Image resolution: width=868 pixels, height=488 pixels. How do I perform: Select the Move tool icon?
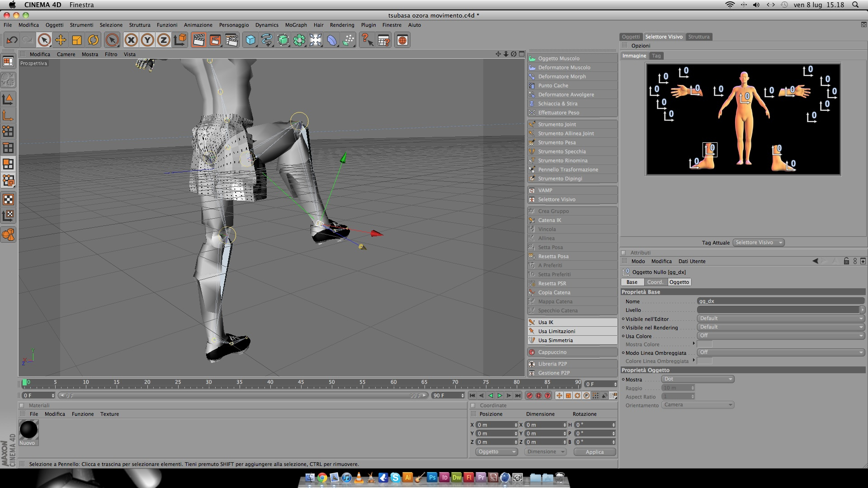pyautogui.click(x=61, y=40)
